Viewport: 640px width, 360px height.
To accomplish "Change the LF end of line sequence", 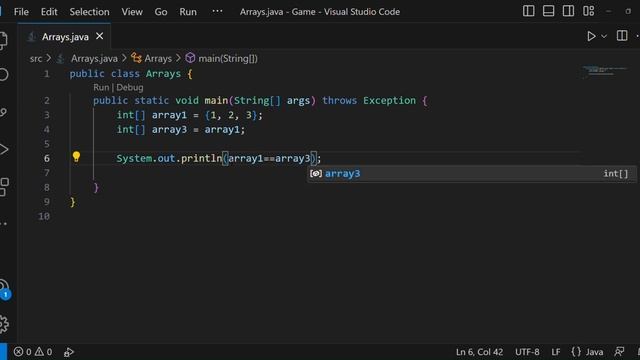I will coord(556,352).
